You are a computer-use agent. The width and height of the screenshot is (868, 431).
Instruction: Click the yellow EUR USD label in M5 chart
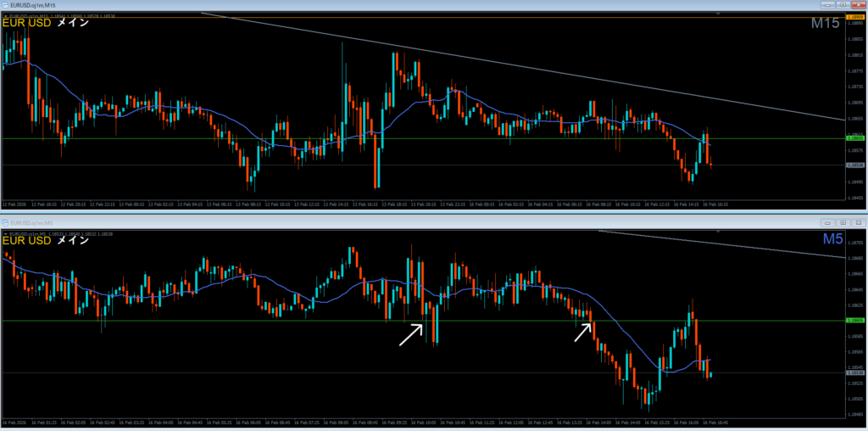coord(27,241)
